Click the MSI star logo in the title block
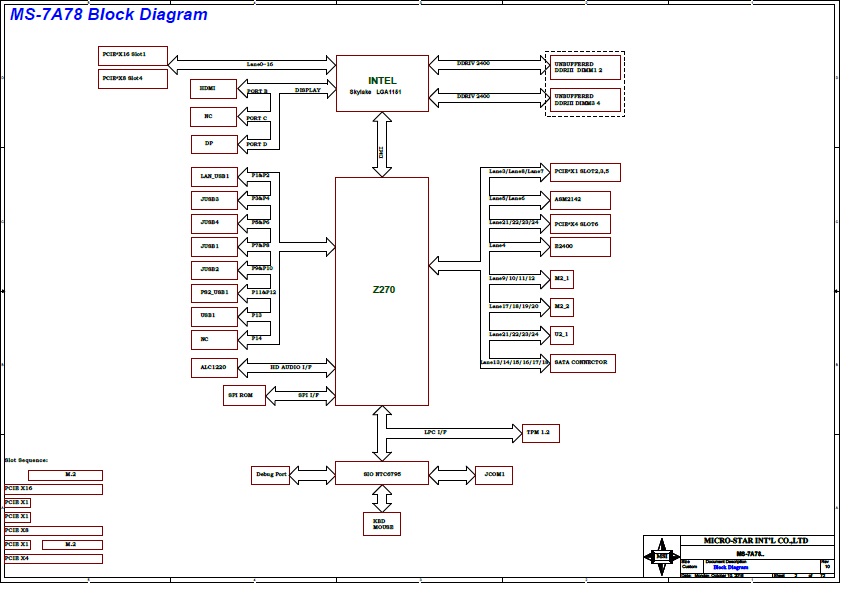 coord(662,556)
